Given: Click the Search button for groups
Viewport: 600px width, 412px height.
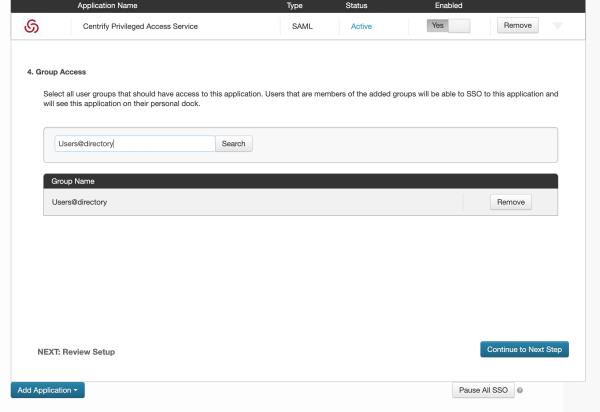Looking at the screenshot, I should pyautogui.click(x=233, y=143).
